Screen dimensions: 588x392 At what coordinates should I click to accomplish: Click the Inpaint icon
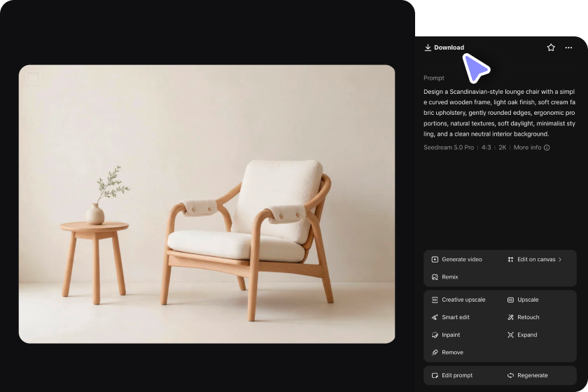[435, 335]
